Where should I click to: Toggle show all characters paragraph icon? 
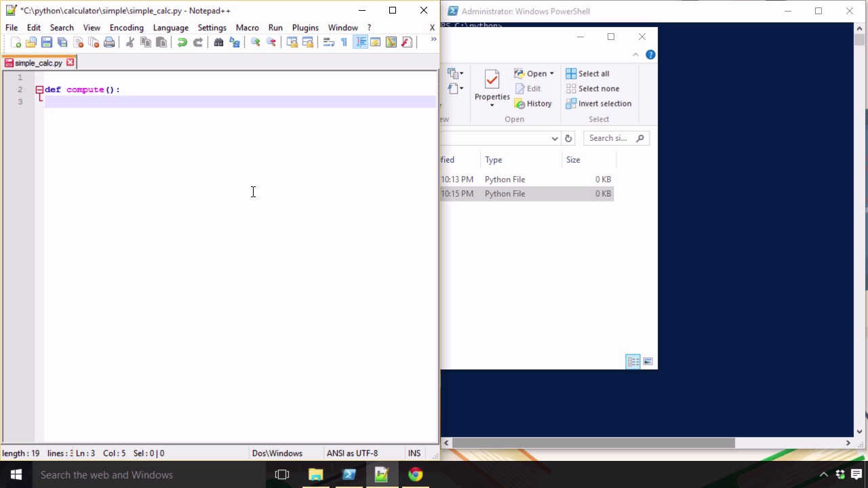coord(344,42)
